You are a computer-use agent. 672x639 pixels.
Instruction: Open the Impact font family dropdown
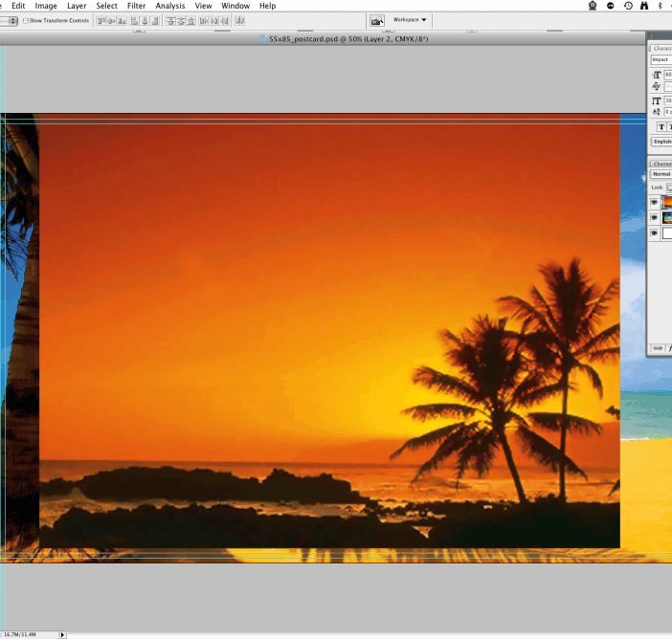661,59
